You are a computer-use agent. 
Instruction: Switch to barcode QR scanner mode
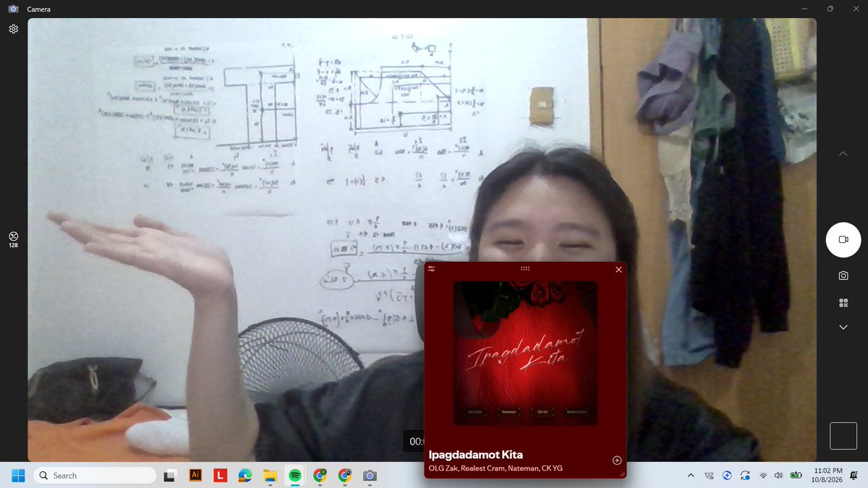tap(843, 303)
